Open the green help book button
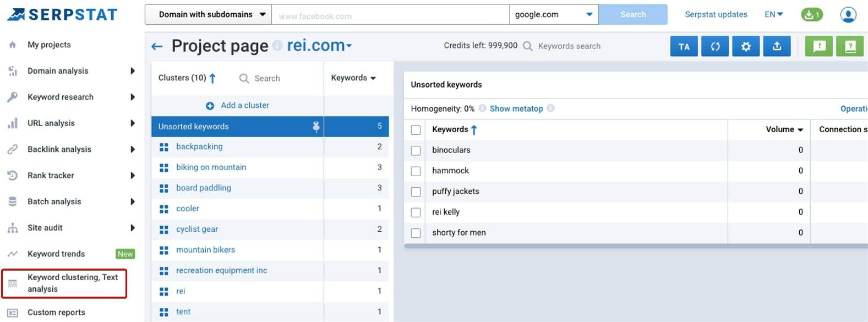 850,46
